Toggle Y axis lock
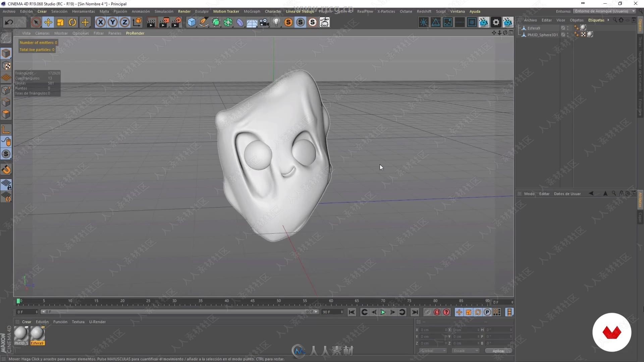 (x=112, y=22)
